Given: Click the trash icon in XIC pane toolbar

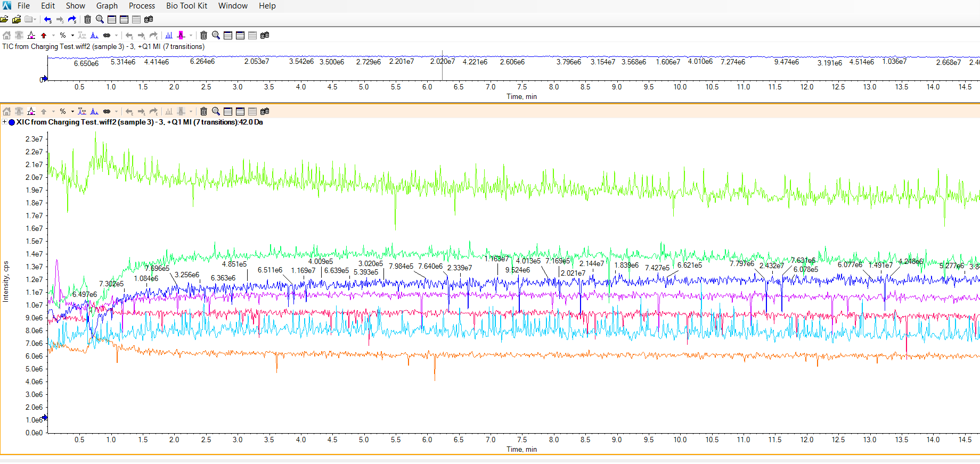Looking at the screenshot, I should click(x=203, y=112).
